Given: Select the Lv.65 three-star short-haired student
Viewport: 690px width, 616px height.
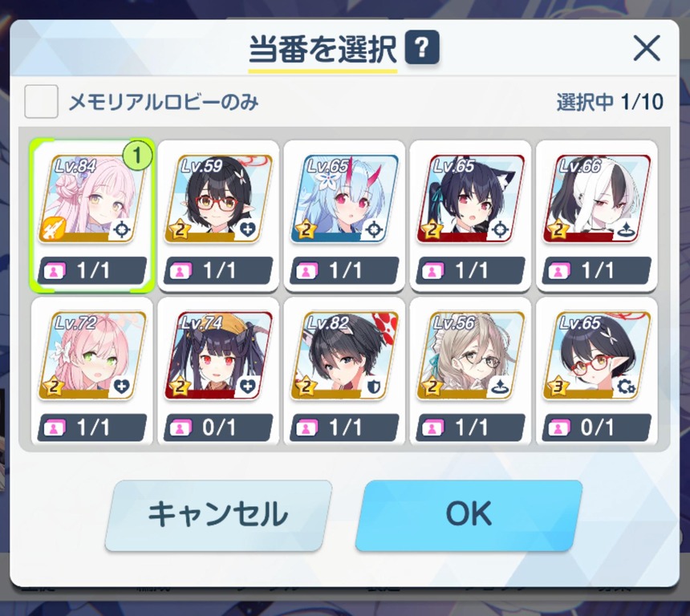Looking at the screenshot, I should point(597,372).
